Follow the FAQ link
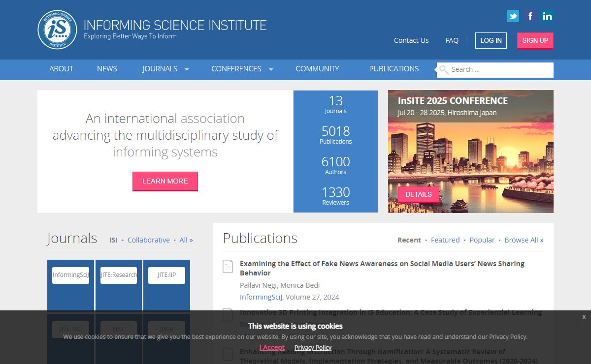This screenshot has width=591, height=364. [x=452, y=40]
